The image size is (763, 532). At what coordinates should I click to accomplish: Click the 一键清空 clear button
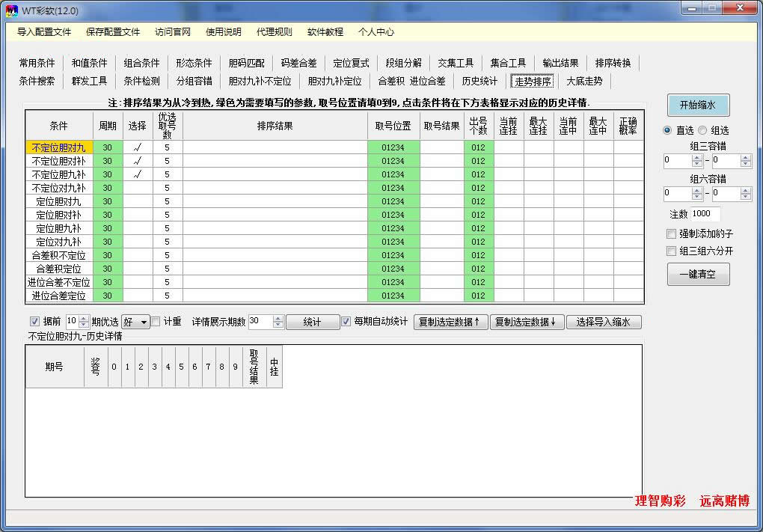point(697,275)
